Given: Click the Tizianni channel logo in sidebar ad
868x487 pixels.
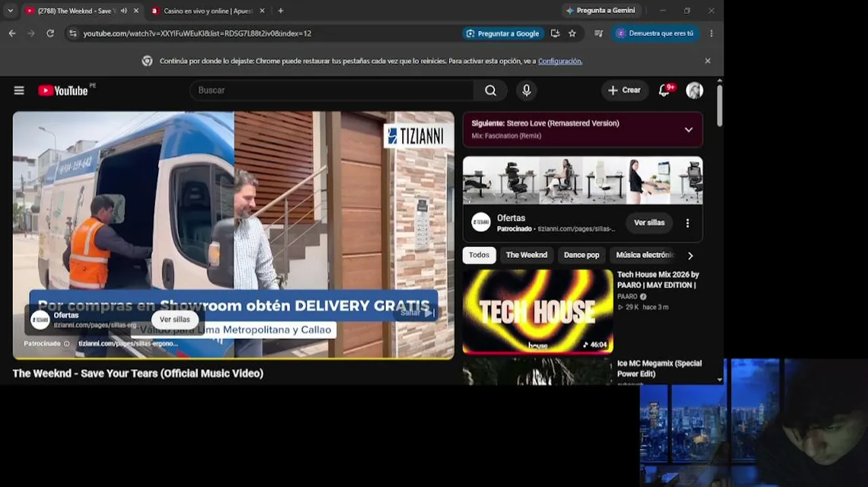Looking at the screenshot, I should click(x=481, y=223).
